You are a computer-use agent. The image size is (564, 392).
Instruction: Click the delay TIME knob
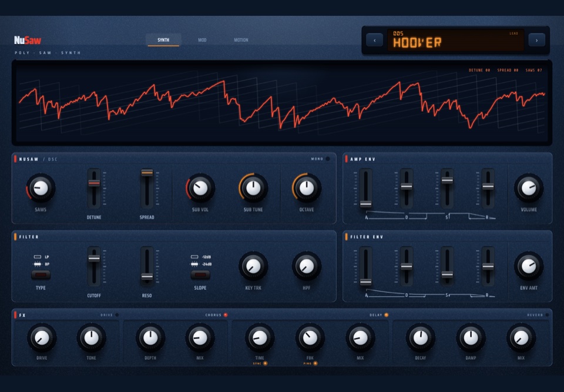[260, 338]
